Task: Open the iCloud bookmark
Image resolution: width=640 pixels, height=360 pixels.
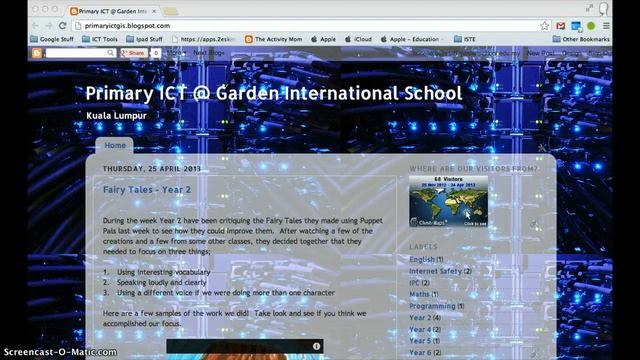Action: [x=358, y=39]
